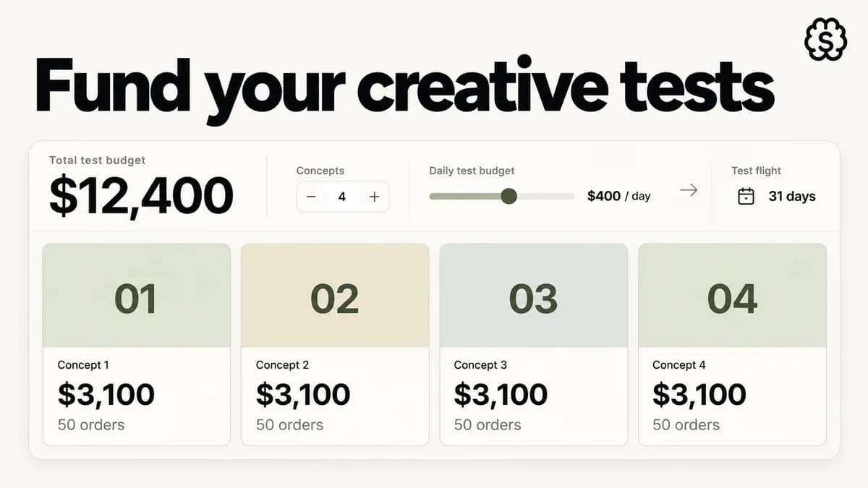The height and width of the screenshot is (488, 868).
Task: Increase concepts with the plus button
Action: 374,197
